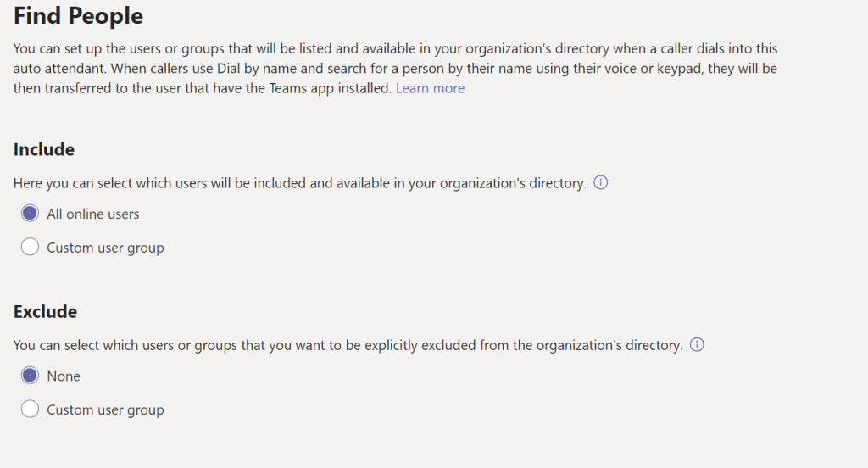
Task: Open info tooltip beside Include description
Action: coord(601,183)
